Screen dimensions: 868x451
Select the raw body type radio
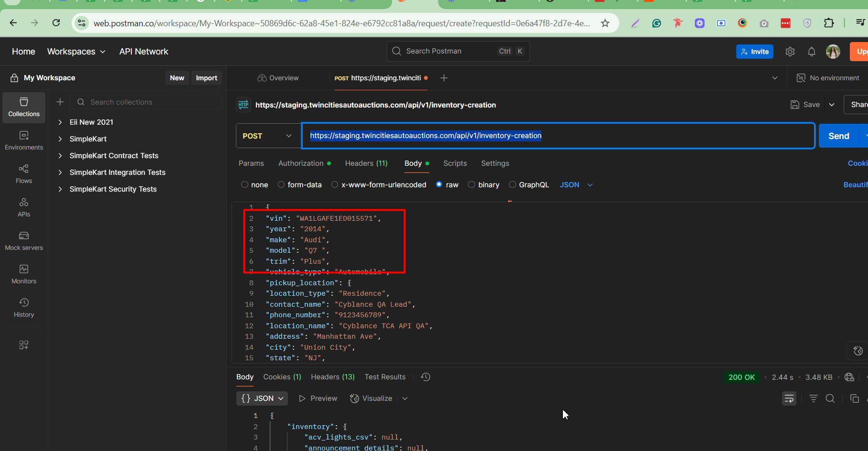pos(439,184)
